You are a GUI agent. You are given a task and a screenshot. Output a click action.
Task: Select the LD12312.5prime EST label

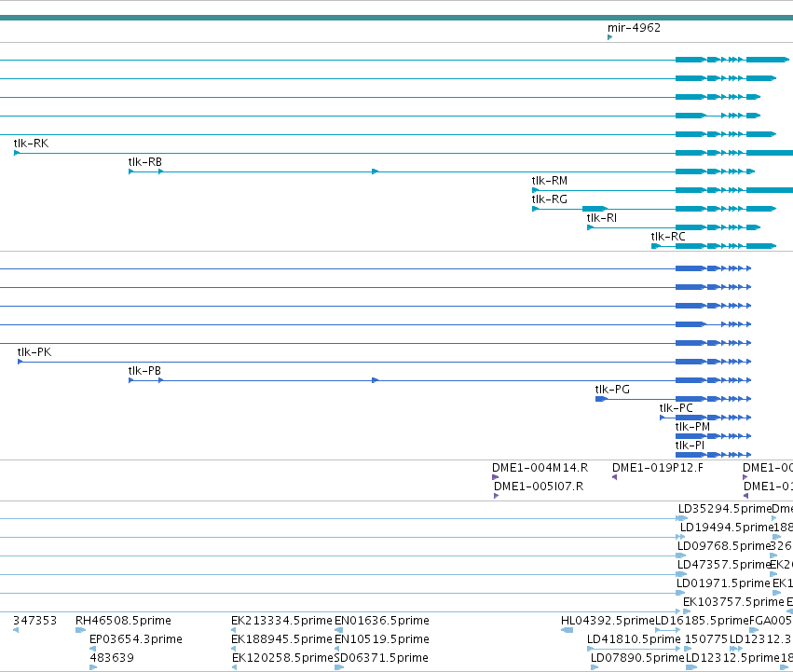pyautogui.click(x=732, y=658)
